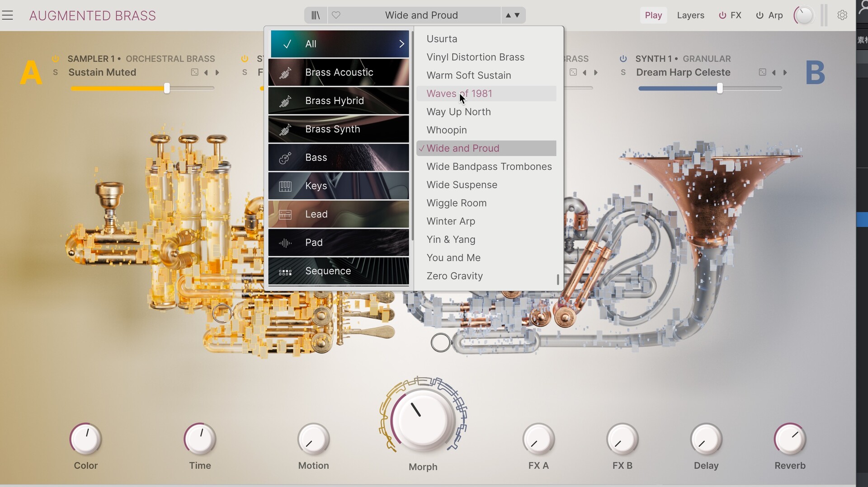Randomize Synth 1 Dream Harp Celeste dice icon
868x487 pixels.
pos(762,72)
